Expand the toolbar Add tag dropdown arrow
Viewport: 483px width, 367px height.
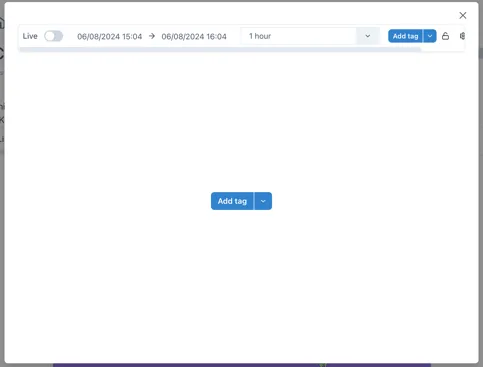point(430,36)
